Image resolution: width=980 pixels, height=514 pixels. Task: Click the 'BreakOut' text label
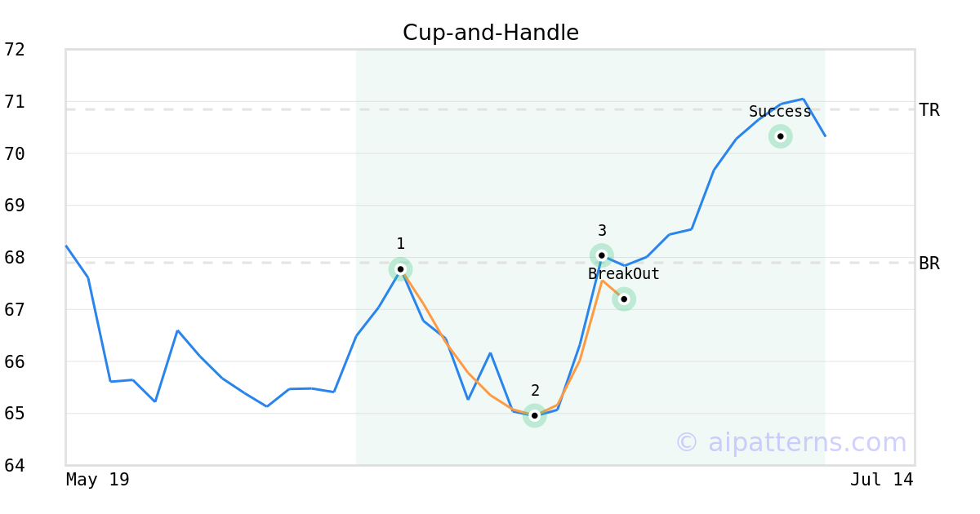pyautogui.click(x=624, y=274)
